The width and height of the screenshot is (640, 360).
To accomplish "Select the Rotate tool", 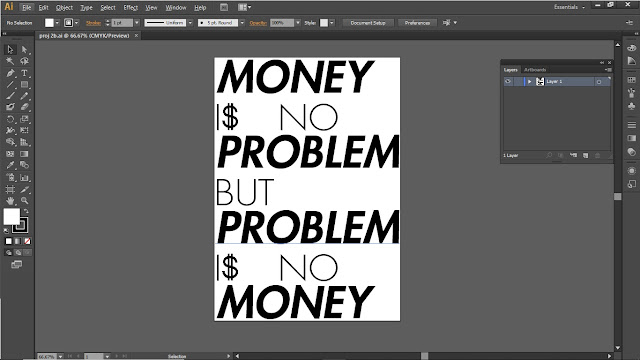I will pos(10,119).
